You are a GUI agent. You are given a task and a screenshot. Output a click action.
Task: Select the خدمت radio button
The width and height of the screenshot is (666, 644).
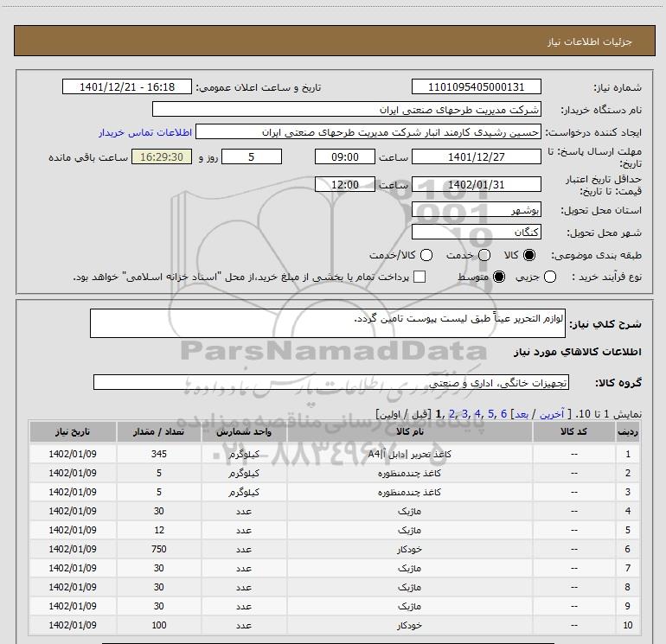(484, 255)
